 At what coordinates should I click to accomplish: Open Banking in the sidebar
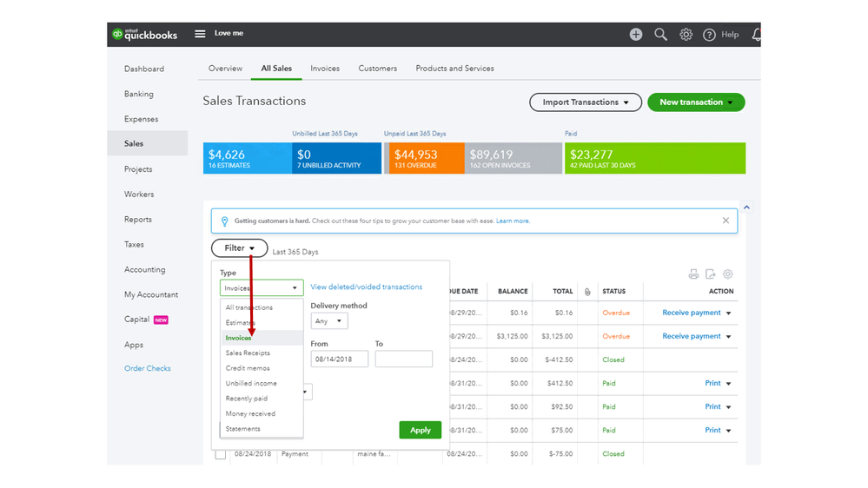click(138, 94)
